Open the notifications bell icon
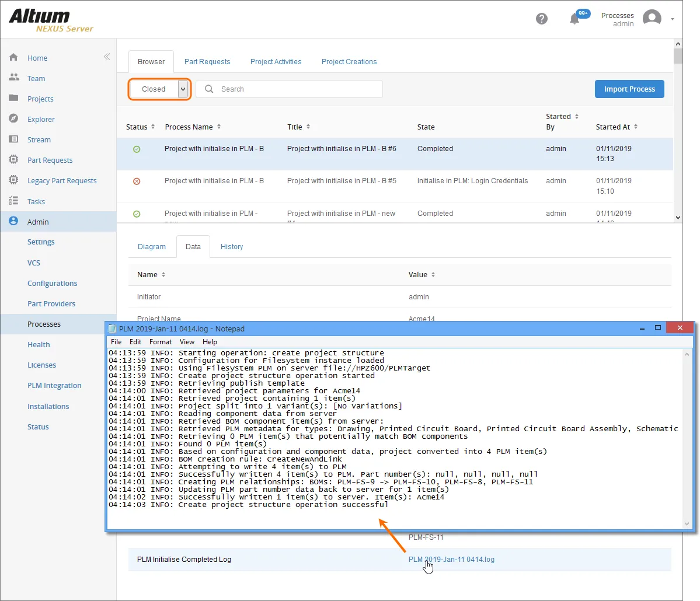 (574, 19)
